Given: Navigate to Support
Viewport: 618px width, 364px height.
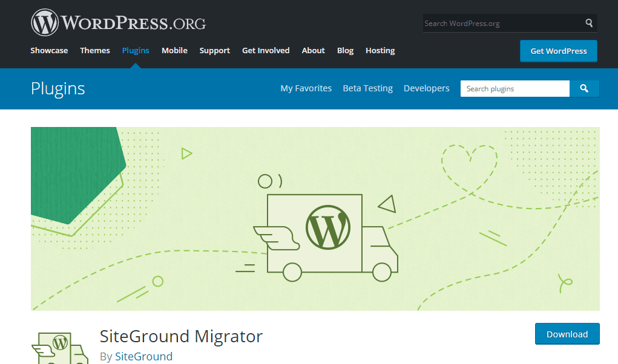Looking at the screenshot, I should pyautogui.click(x=215, y=50).
